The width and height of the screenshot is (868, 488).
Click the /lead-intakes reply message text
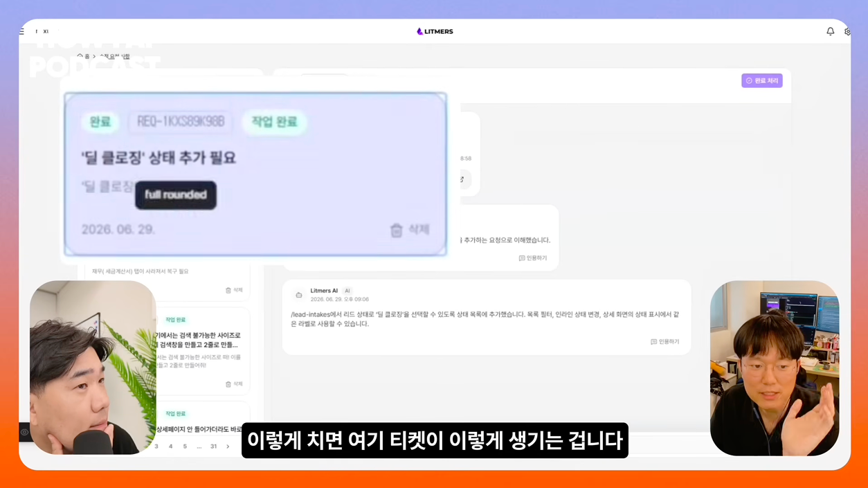(485, 318)
